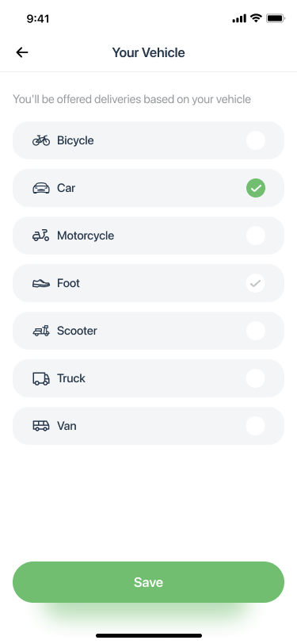Click the shoe icon for Foot
This screenshot has width=297, height=644.
41,283
